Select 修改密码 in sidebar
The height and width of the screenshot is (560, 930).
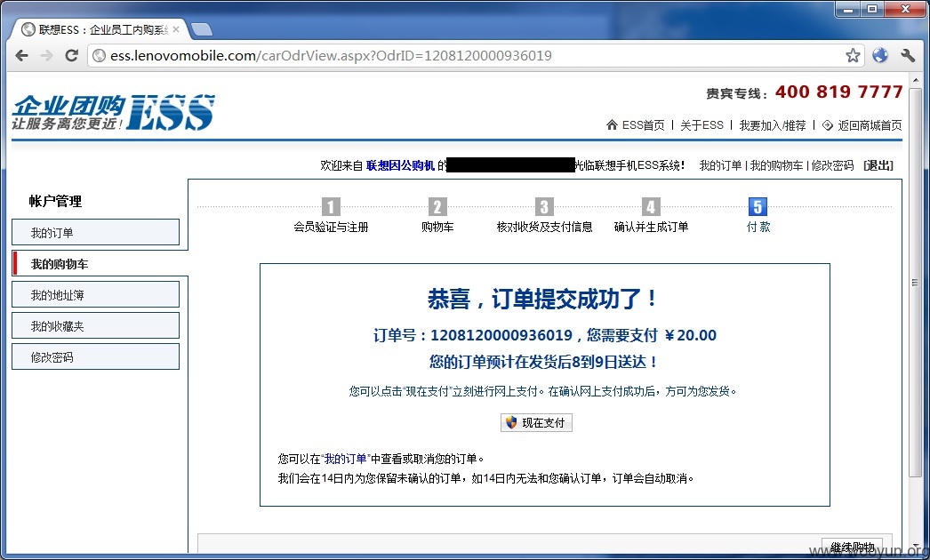pos(95,357)
